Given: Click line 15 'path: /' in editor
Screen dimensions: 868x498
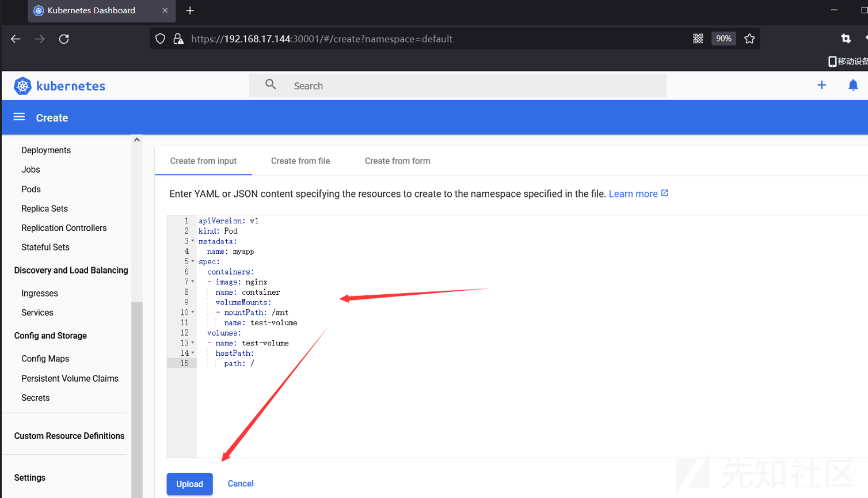Looking at the screenshot, I should pyautogui.click(x=239, y=364).
